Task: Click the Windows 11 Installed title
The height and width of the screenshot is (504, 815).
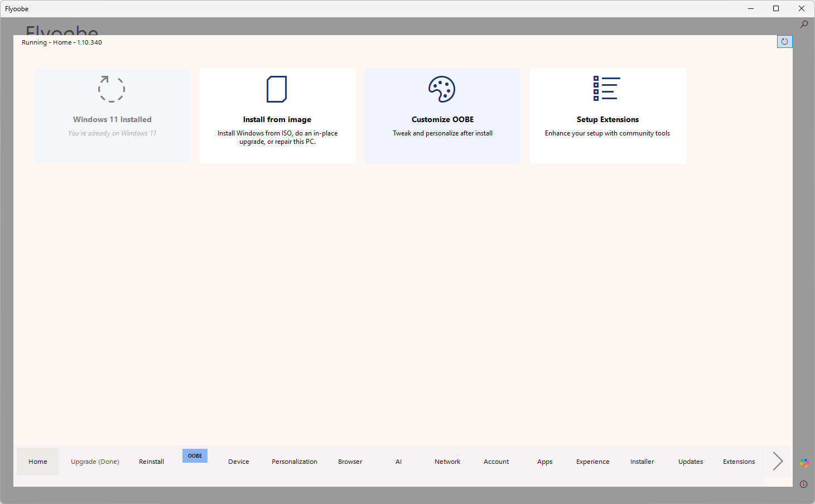Action: [x=112, y=119]
